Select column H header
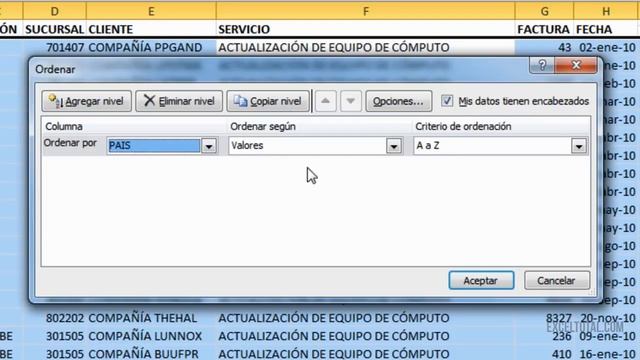The height and width of the screenshot is (360, 640). [x=607, y=11]
